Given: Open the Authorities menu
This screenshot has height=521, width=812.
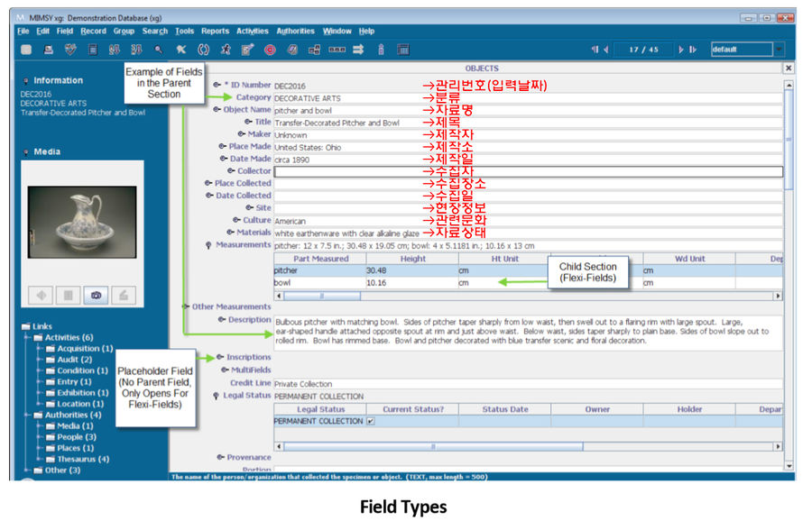Looking at the screenshot, I should click(295, 31).
